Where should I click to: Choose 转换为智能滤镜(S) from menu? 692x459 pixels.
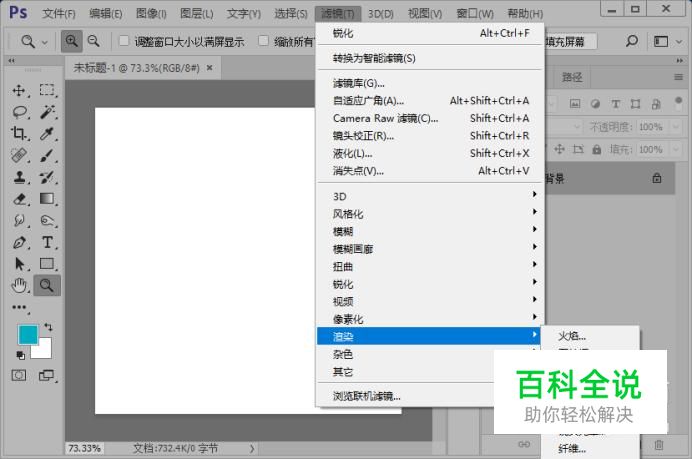click(x=430, y=58)
